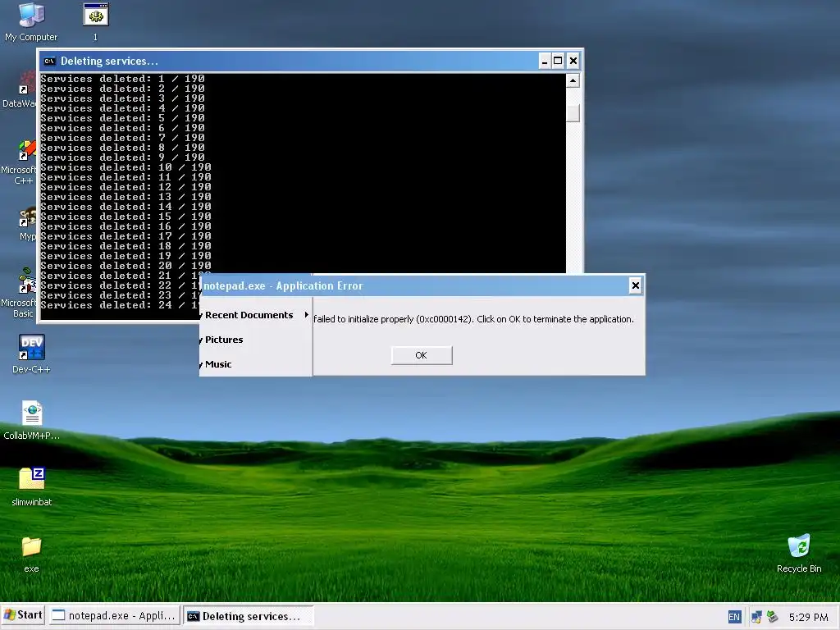840x630 pixels.
Task: Click the Microsoft Basic desktop shortcut
Action: [x=20, y=293]
